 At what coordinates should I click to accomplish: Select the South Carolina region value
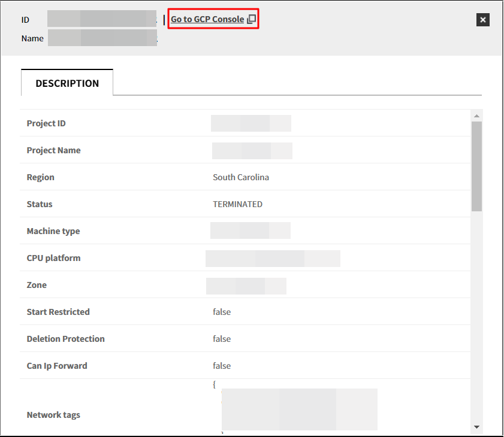[241, 177]
